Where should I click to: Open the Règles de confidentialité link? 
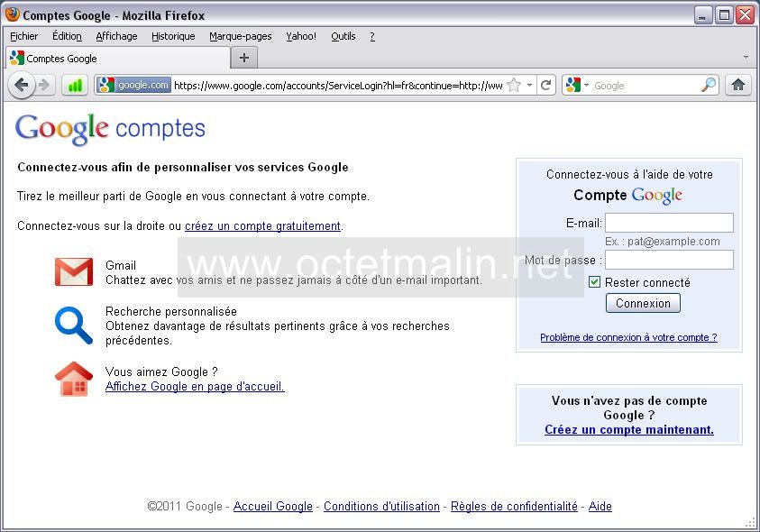pos(514,506)
